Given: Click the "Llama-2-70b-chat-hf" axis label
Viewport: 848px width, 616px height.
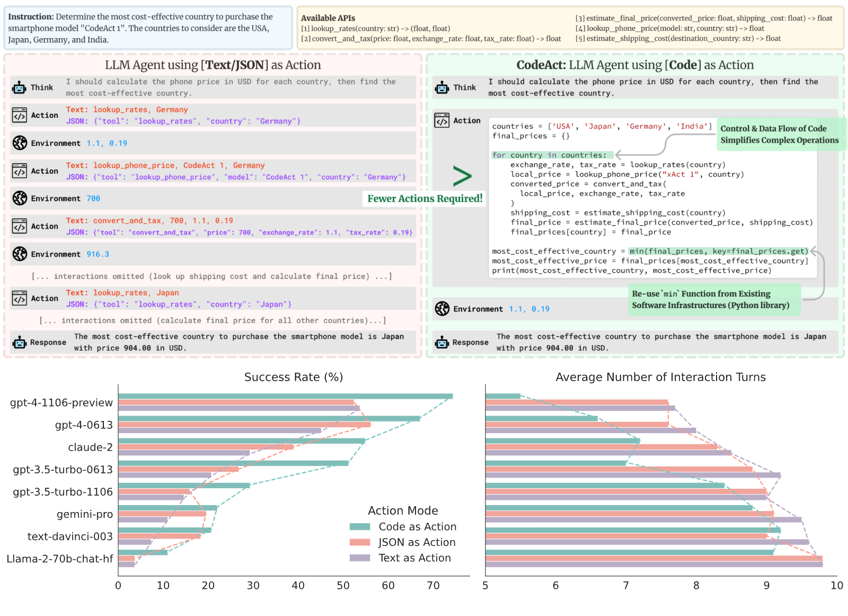Looking at the screenshot, I should [x=60, y=559].
